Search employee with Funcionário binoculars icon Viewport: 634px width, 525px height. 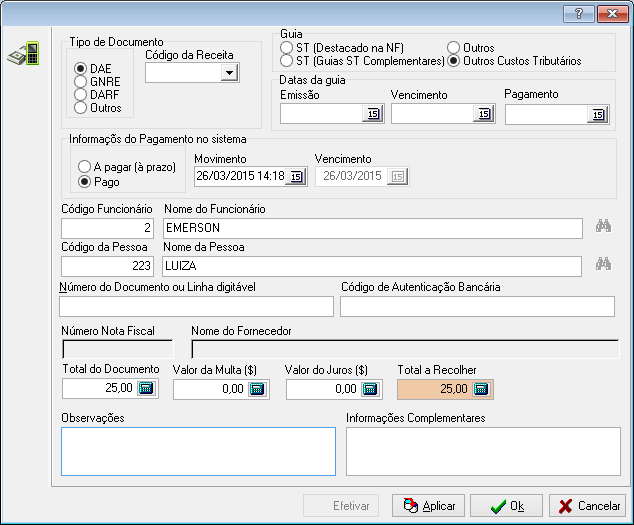[603, 228]
